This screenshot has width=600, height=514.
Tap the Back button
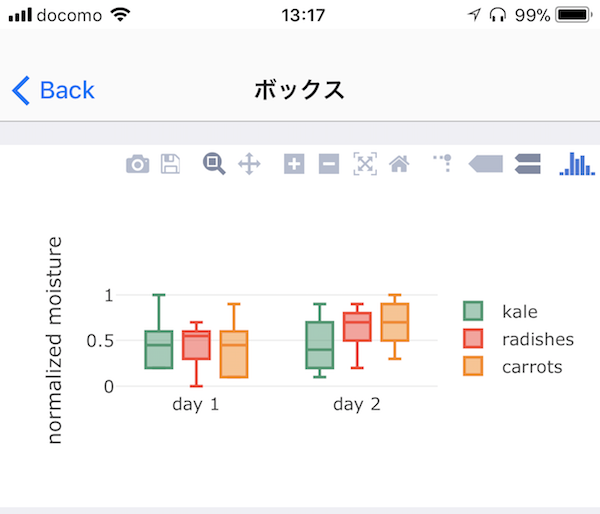(54, 90)
